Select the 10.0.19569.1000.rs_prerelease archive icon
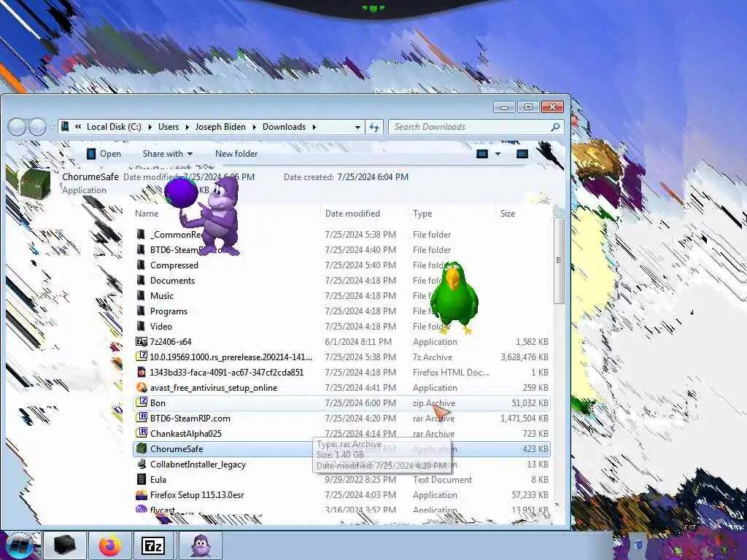 point(142,357)
